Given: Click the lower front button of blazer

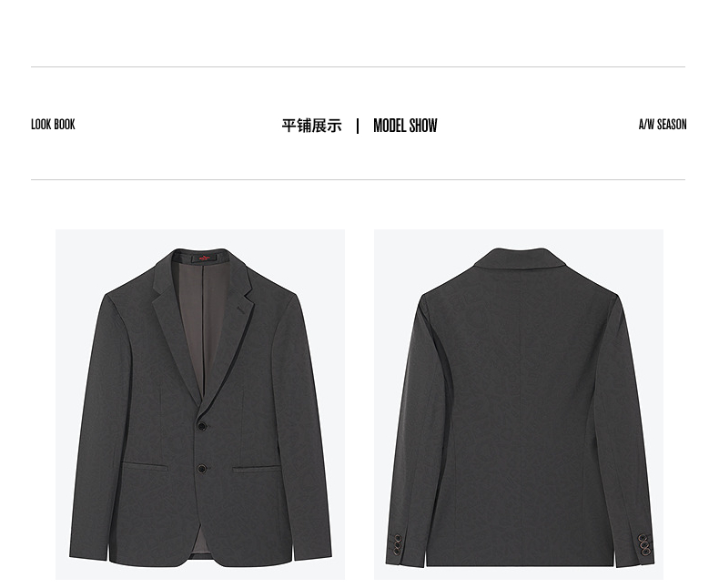Looking at the screenshot, I should (202, 468).
